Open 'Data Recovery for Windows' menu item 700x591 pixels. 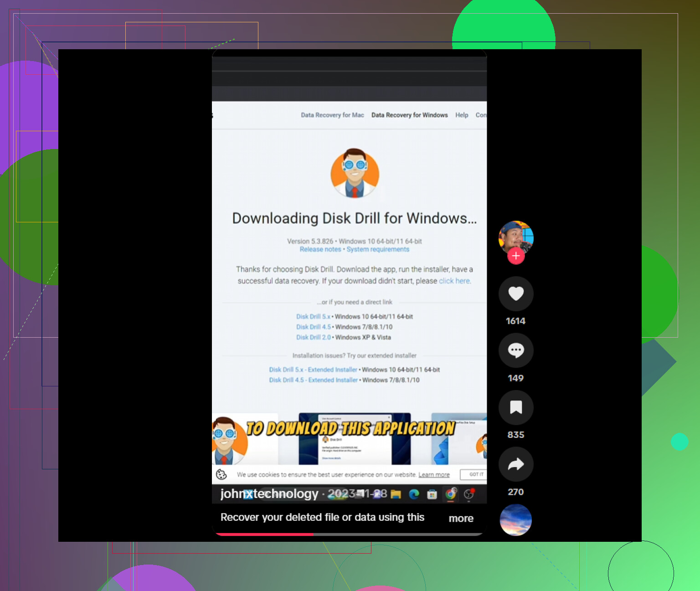pyautogui.click(x=409, y=115)
